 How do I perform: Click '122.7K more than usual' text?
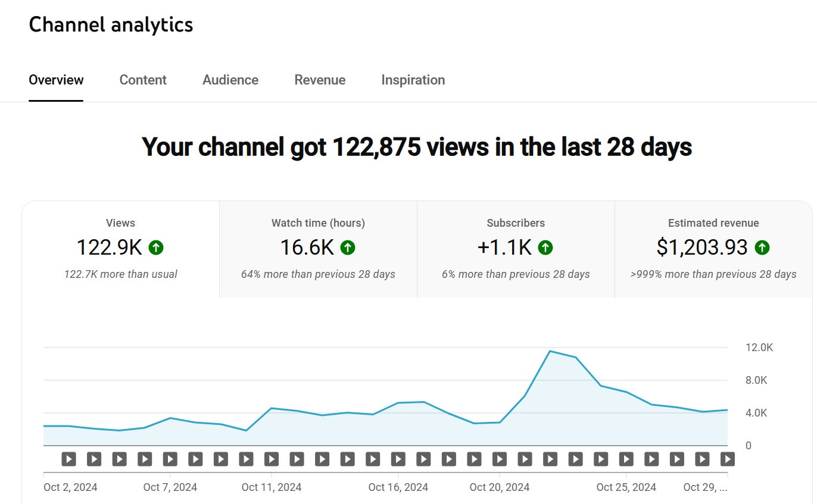pos(121,274)
